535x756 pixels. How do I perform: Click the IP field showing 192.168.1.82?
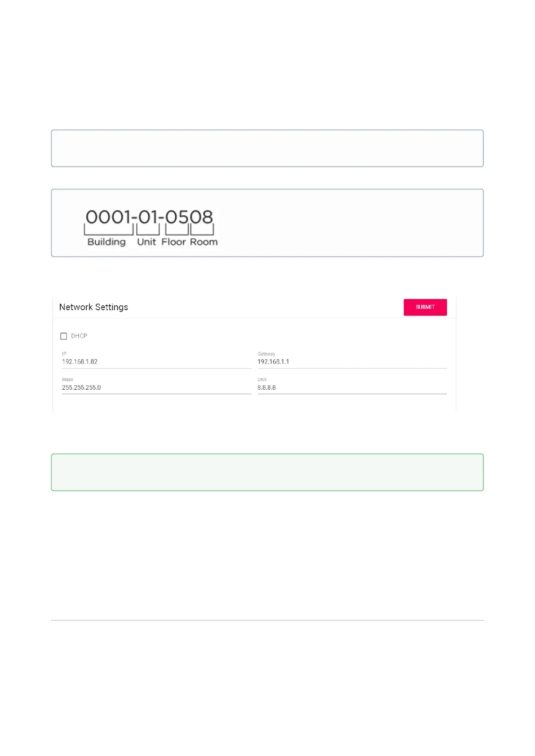pyautogui.click(x=156, y=362)
